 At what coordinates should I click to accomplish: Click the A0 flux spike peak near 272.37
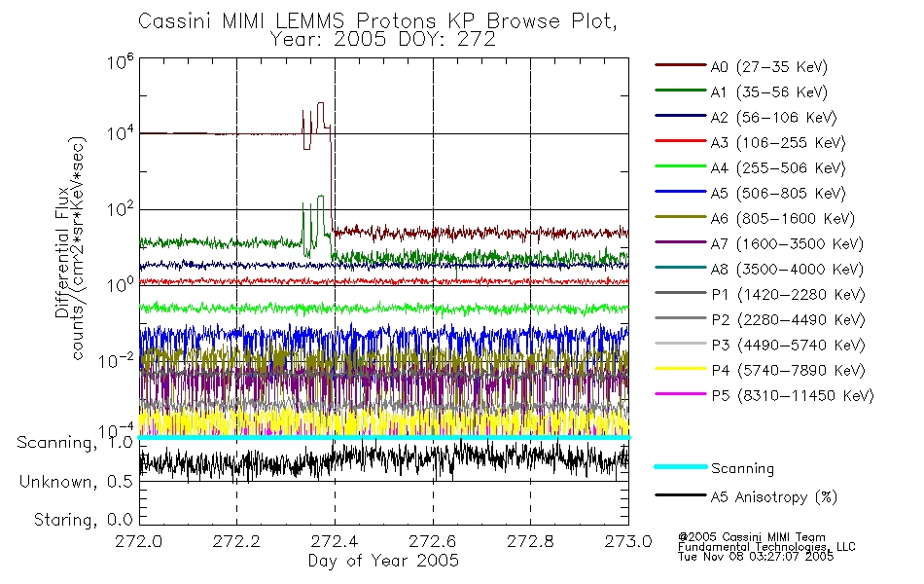click(321, 103)
